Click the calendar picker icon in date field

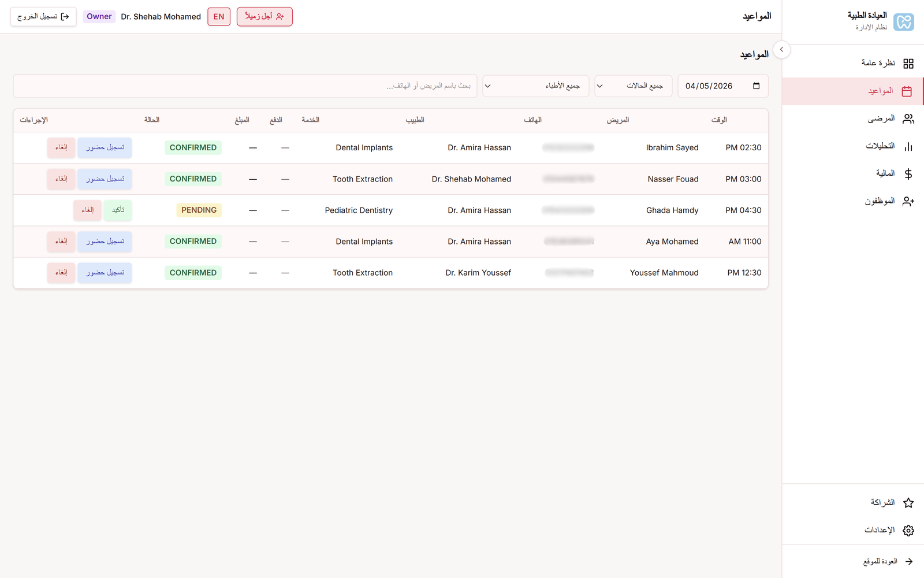756,86
